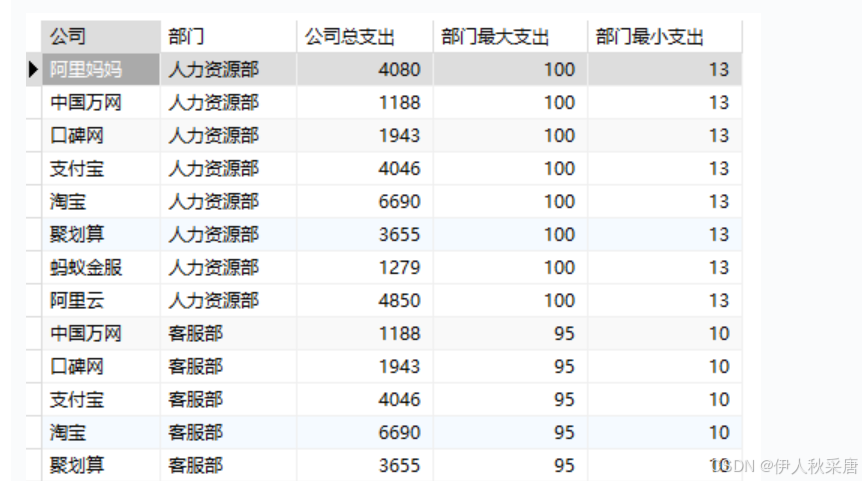Image resolution: width=862 pixels, height=481 pixels.
Task: Select the 阿里云 company cell
Action: [101, 301]
